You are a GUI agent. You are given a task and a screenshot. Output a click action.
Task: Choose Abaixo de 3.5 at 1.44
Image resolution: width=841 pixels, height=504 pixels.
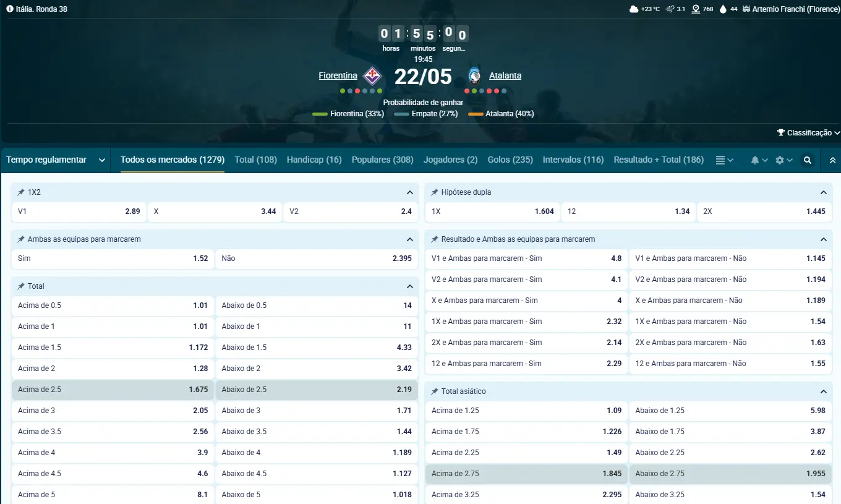(x=317, y=432)
